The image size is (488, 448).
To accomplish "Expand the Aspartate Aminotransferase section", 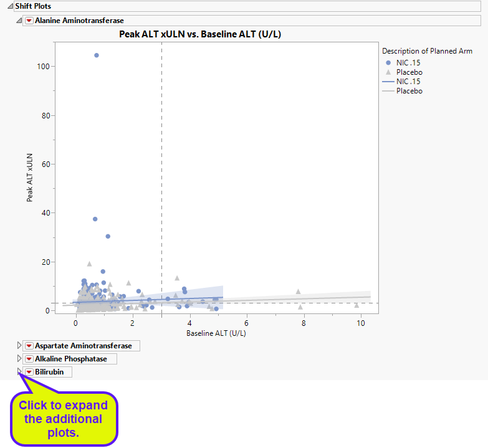I will coord(19,345).
